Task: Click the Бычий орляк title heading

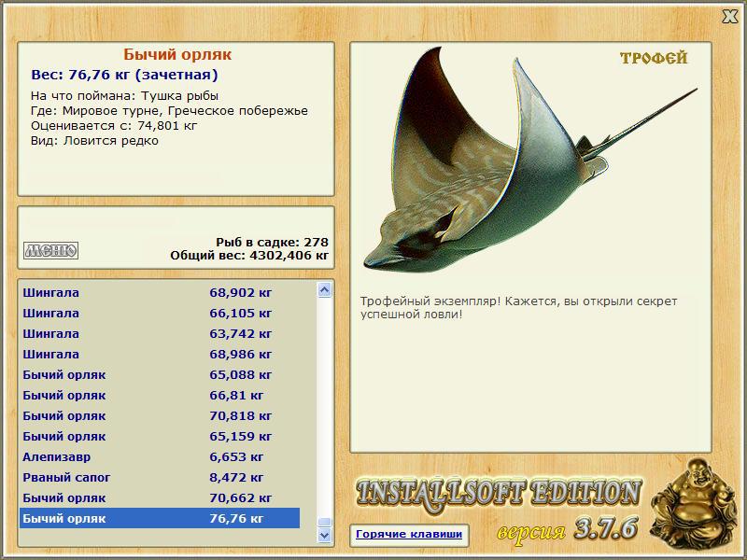Action: (177, 54)
